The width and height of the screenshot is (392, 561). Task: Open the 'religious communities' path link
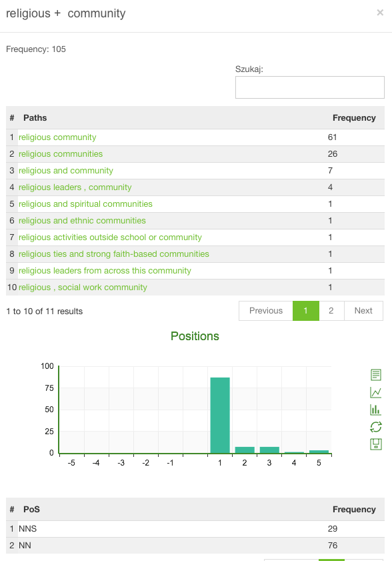click(x=61, y=154)
